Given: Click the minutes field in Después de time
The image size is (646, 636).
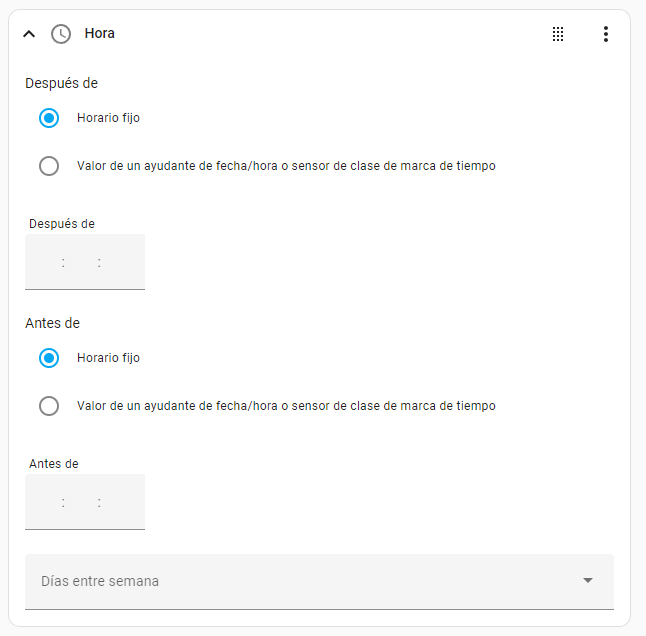Looking at the screenshot, I should [x=82, y=263].
